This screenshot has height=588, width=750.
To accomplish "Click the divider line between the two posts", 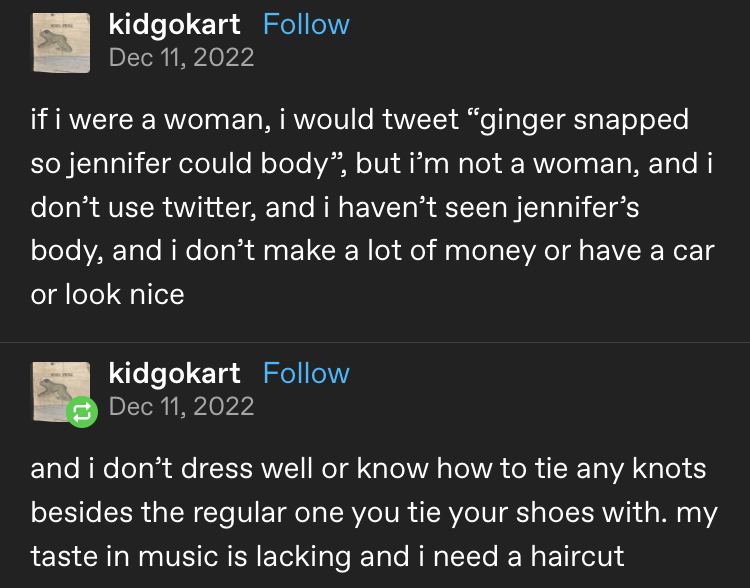I will pyautogui.click(x=375, y=342).
